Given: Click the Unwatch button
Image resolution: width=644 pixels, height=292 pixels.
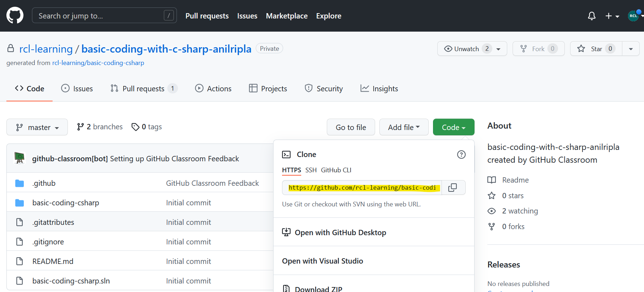Looking at the screenshot, I should (472, 49).
